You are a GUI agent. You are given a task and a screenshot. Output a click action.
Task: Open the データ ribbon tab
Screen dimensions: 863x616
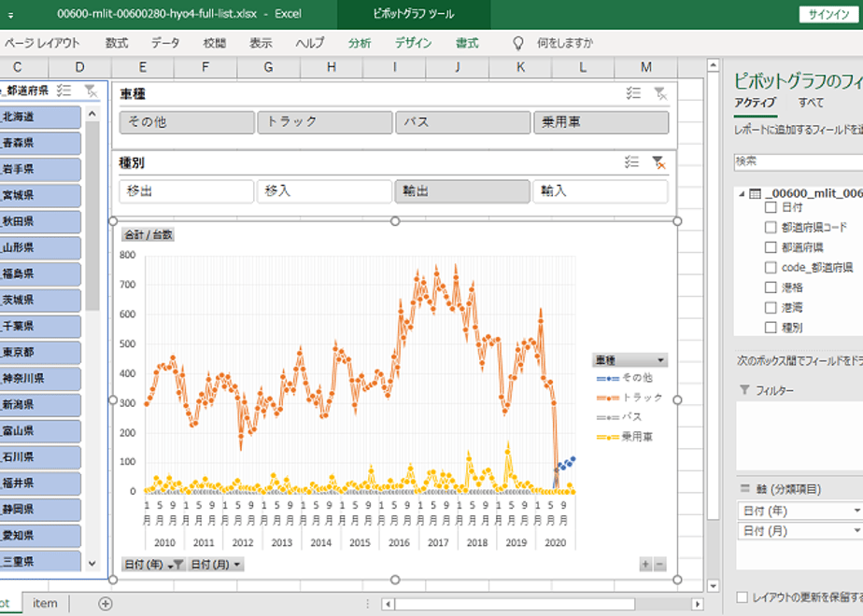165,43
